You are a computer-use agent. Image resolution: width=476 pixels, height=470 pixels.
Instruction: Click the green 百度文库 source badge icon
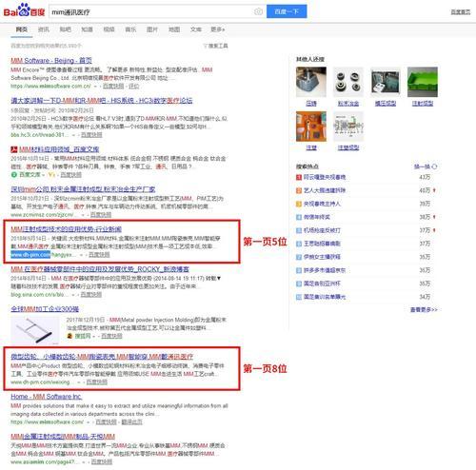tap(13, 174)
